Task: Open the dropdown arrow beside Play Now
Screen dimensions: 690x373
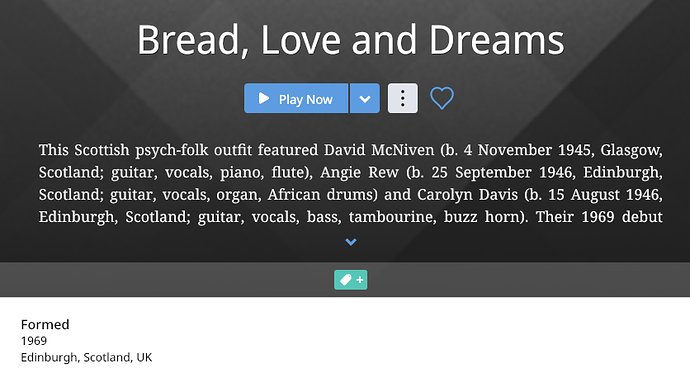Action: click(365, 99)
